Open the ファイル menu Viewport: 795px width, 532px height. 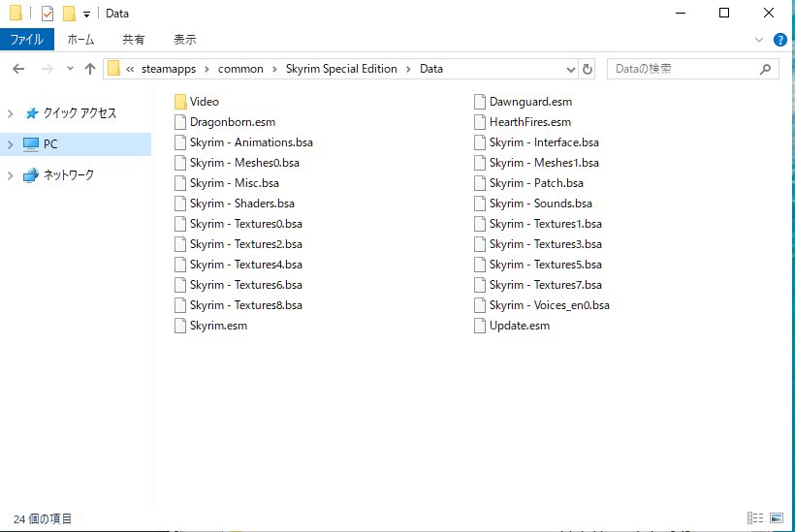(x=27, y=40)
